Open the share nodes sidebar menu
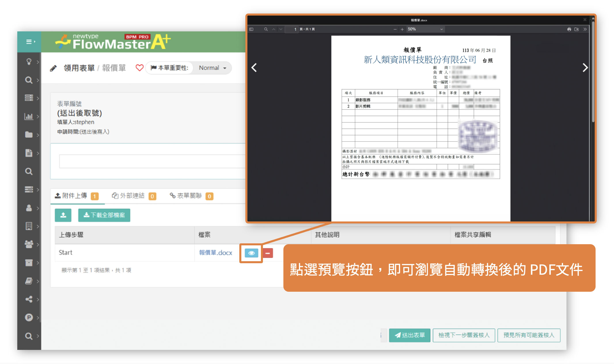614x364 pixels. coord(29,299)
